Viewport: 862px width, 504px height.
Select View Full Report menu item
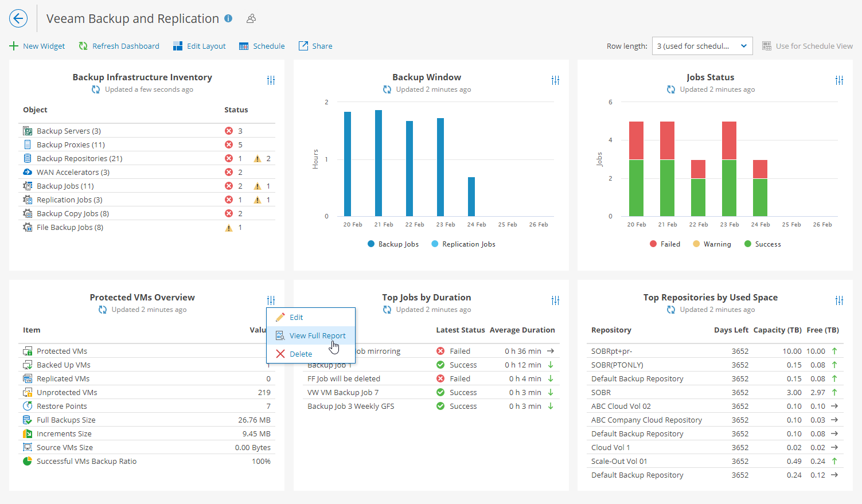(311, 335)
